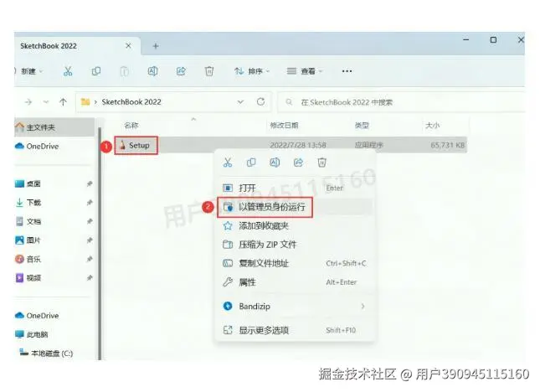Sort by the 大小 (Size) column header
The image size is (540, 392).
click(x=433, y=126)
